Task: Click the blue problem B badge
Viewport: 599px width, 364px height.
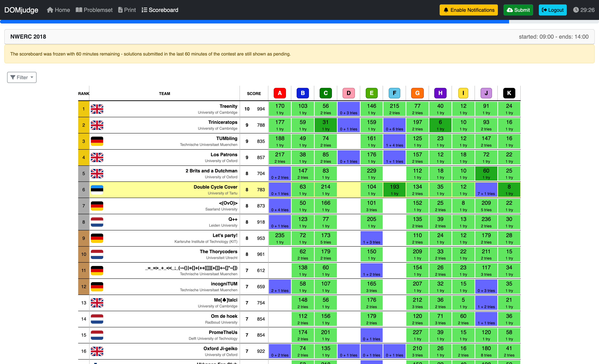Action: [302, 93]
